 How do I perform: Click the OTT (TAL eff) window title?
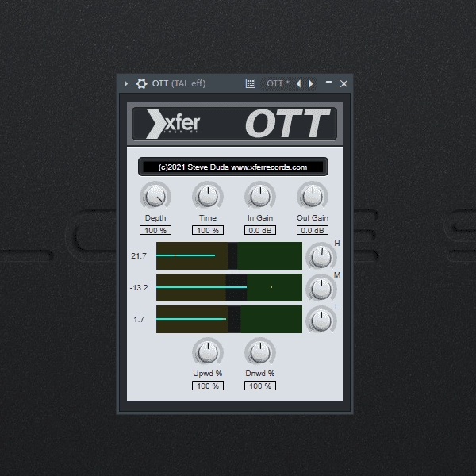[178, 83]
